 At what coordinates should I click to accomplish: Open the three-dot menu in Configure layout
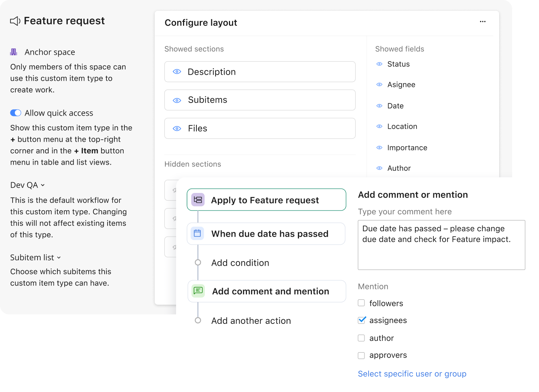pyautogui.click(x=483, y=21)
